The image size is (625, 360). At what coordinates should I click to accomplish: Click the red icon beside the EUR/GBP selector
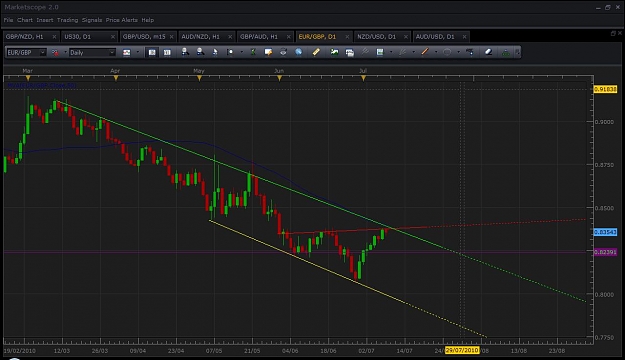tap(55, 53)
